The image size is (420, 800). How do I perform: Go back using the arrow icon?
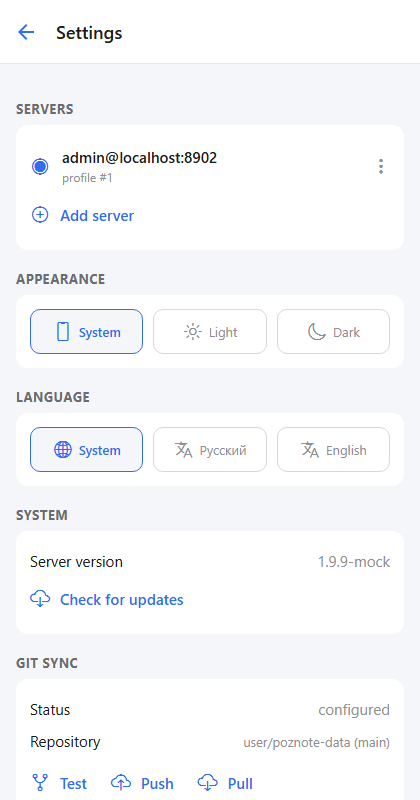26,32
